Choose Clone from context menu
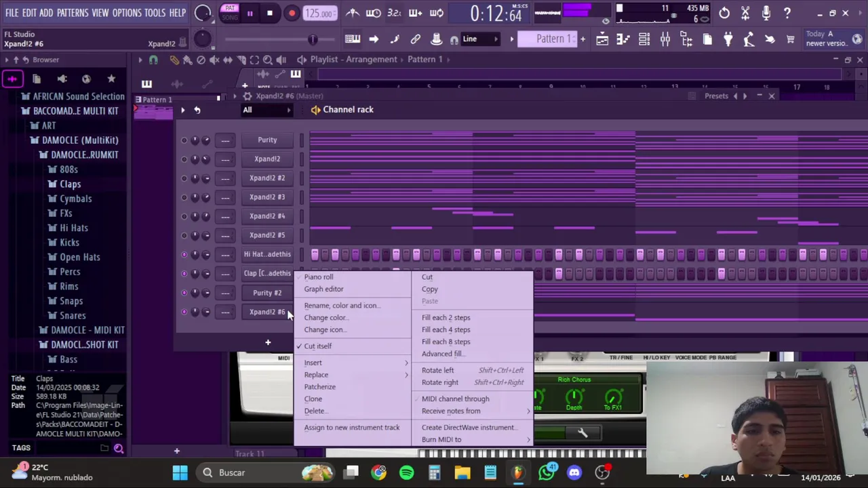The height and width of the screenshot is (488, 868). click(x=313, y=399)
